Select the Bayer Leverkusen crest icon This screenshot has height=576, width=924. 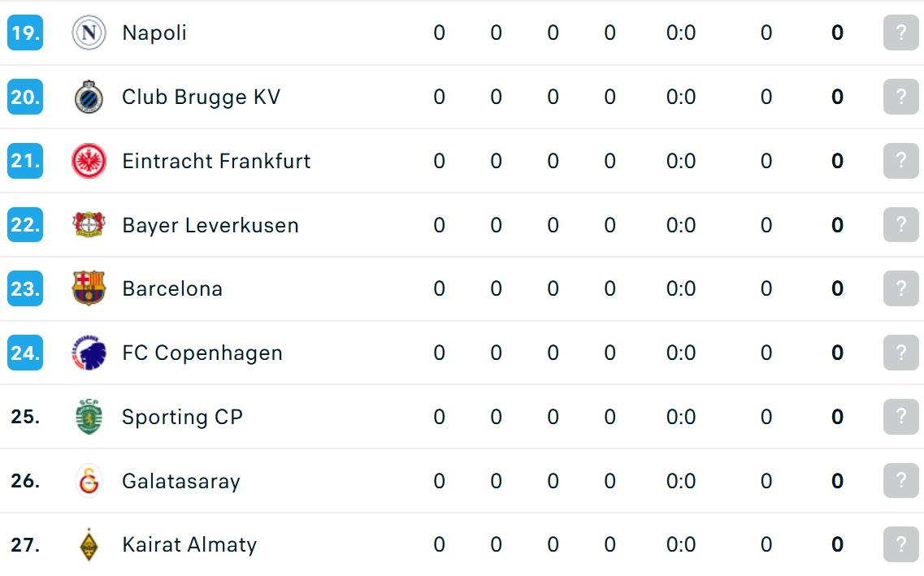pyautogui.click(x=89, y=224)
